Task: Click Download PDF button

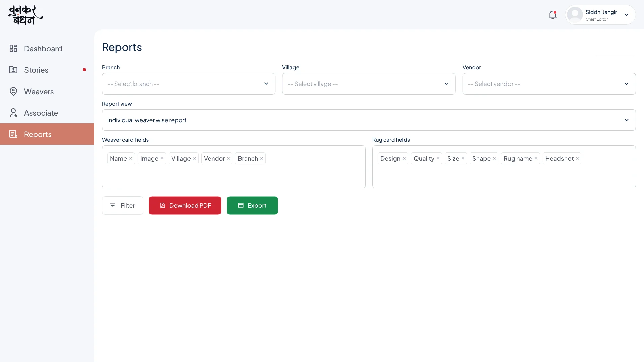Action: 185,205
